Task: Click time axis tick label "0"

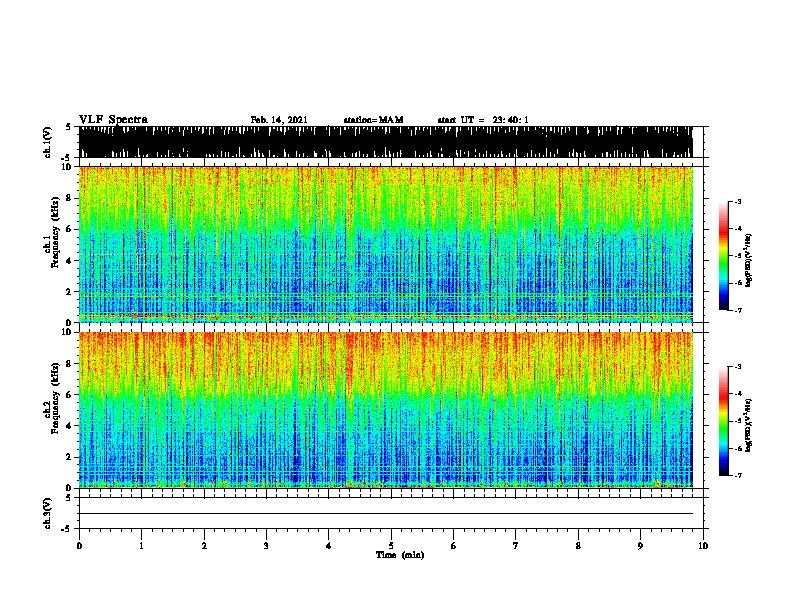Action: point(79,545)
